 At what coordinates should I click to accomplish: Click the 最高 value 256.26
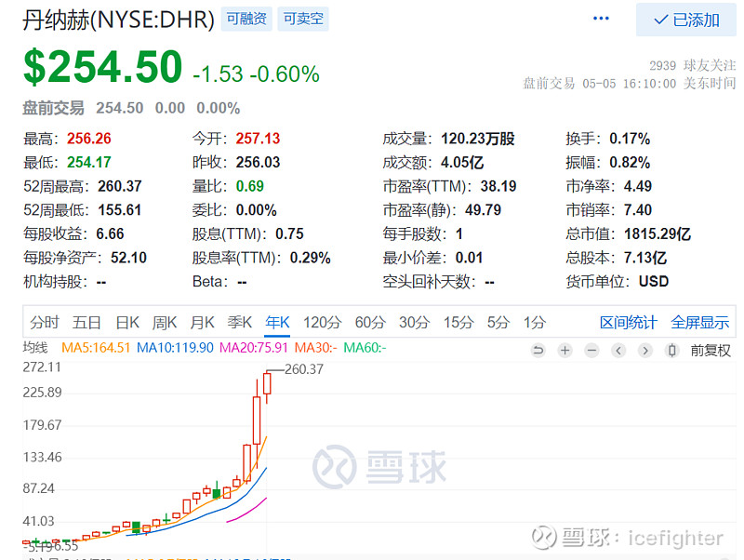point(89,139)
